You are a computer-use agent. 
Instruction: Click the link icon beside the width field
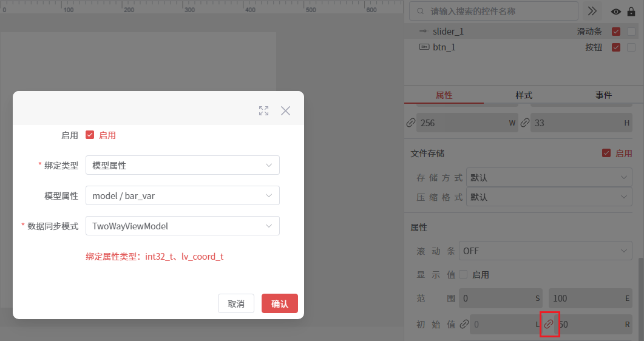click(411, 123)
